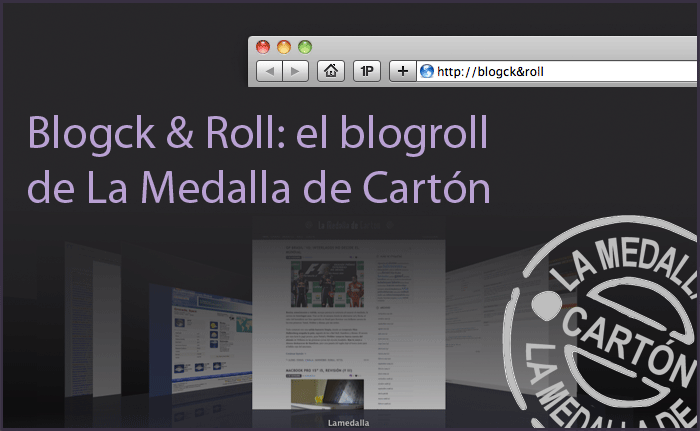Click the browser back arrow button
This screenshot has height=431, width=700.
[x=269, y=71]
